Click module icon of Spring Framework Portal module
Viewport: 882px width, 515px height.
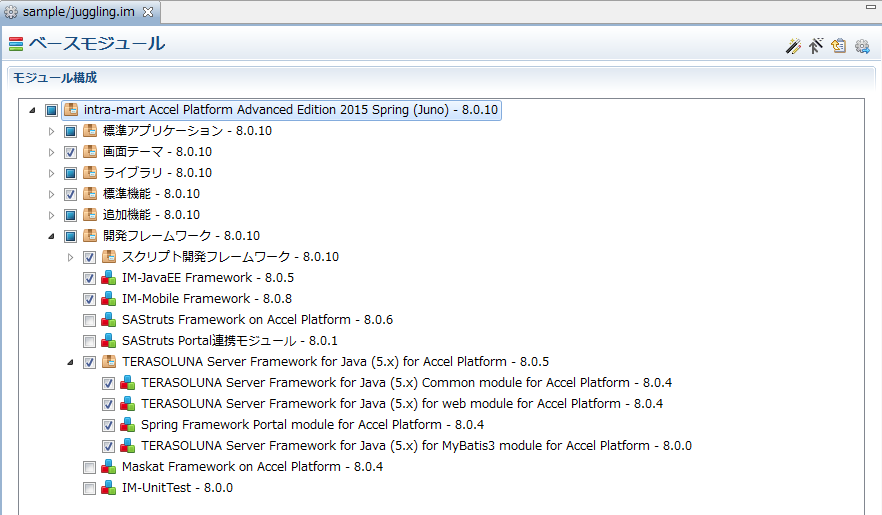(x=128, y=424)
